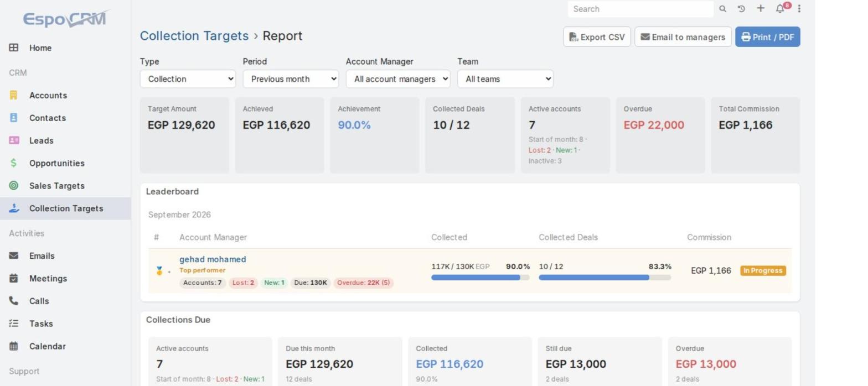Click the Tasks checklist icon
This screenshot has height=386, width=868.
pyautogui.click(x=14, y=324)
